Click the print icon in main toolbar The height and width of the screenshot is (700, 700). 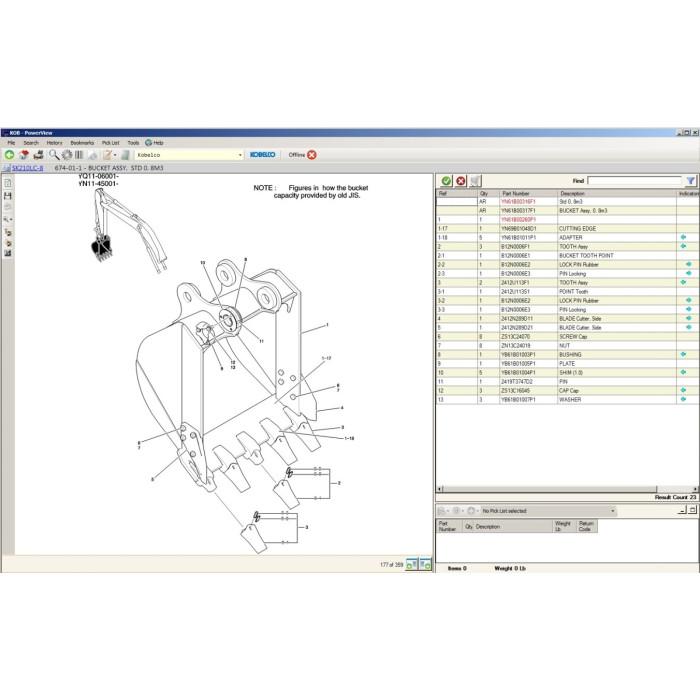[38, 155]
